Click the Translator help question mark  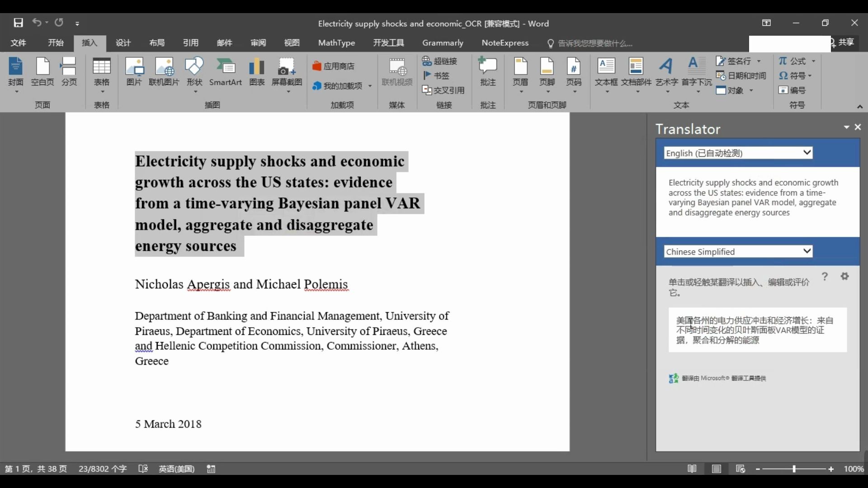pos(825,276)
